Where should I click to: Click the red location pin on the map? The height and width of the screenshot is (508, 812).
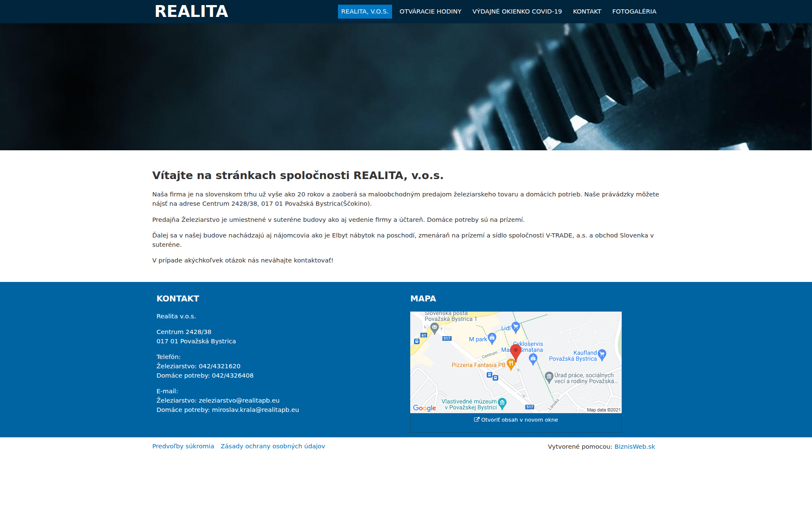[x=516, y=350]
